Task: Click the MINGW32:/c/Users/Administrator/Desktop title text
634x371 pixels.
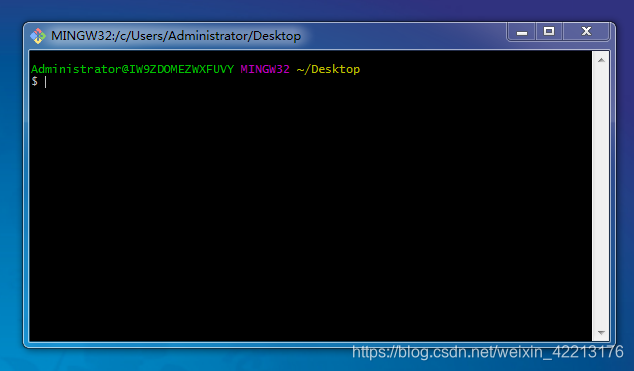Action: tap(176, 36)
